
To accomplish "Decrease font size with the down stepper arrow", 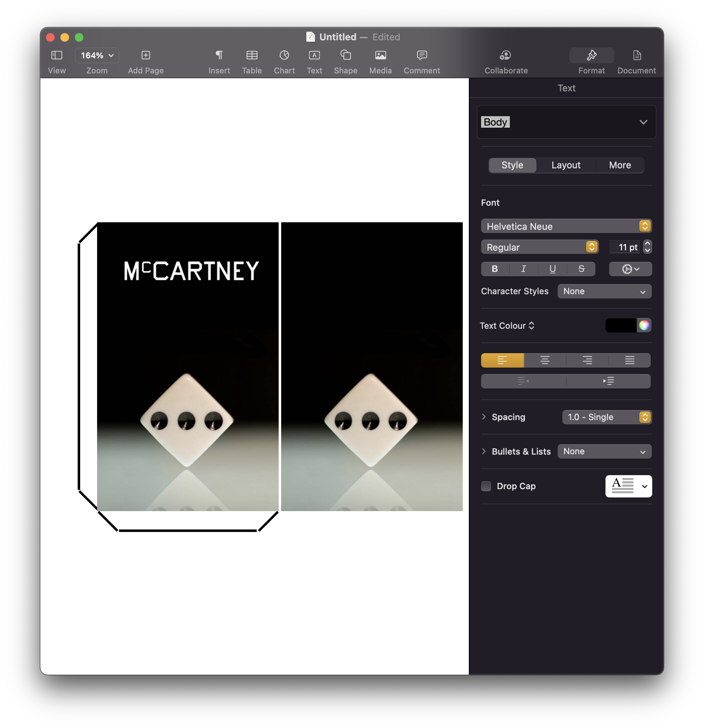I will [x=647, y=250].
